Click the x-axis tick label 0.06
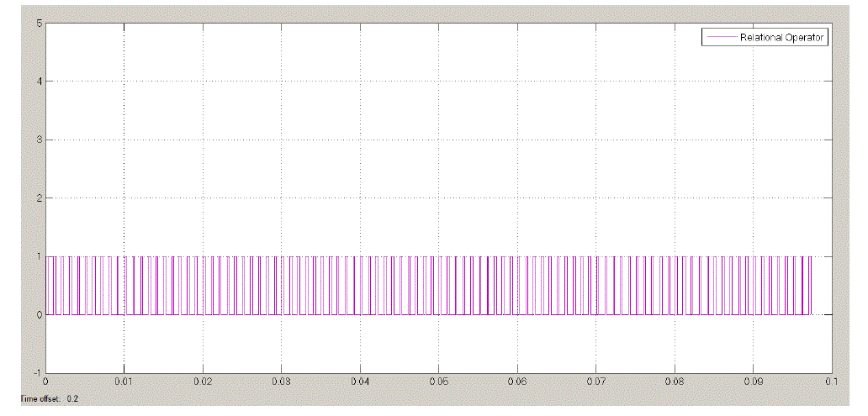 517,381
